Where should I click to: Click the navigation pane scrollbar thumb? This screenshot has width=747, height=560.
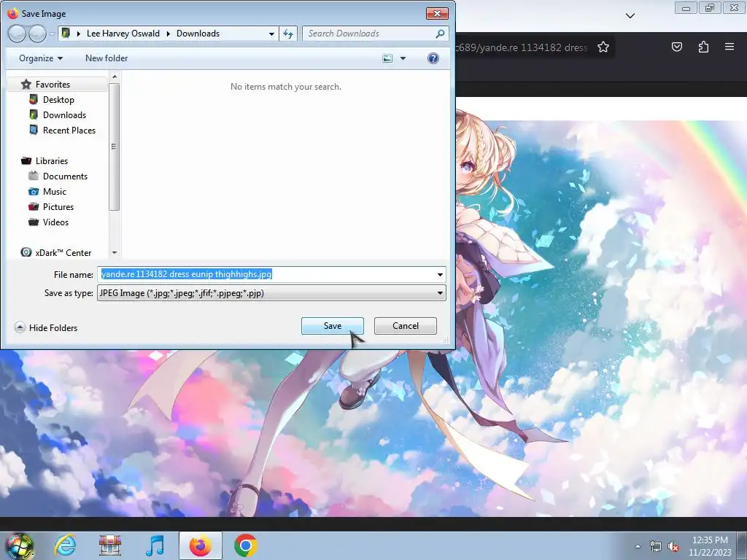pyautogui.click(x=114, y=147)
